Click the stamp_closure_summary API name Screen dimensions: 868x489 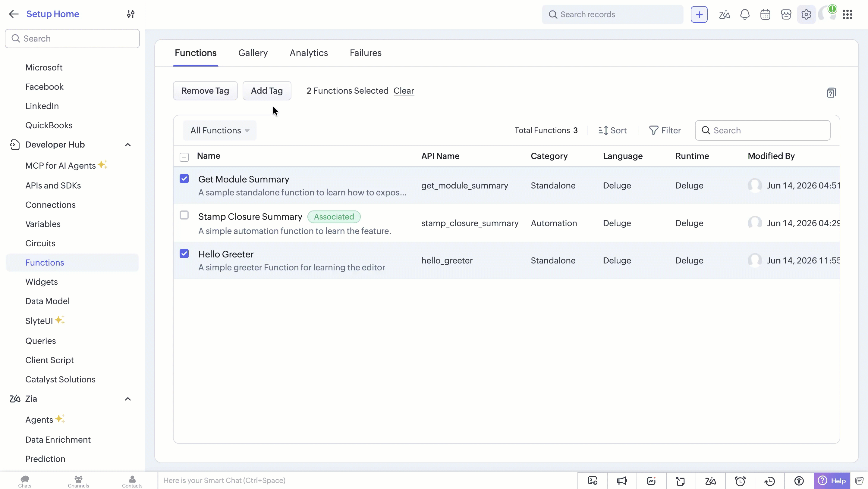tap(469, 223)
